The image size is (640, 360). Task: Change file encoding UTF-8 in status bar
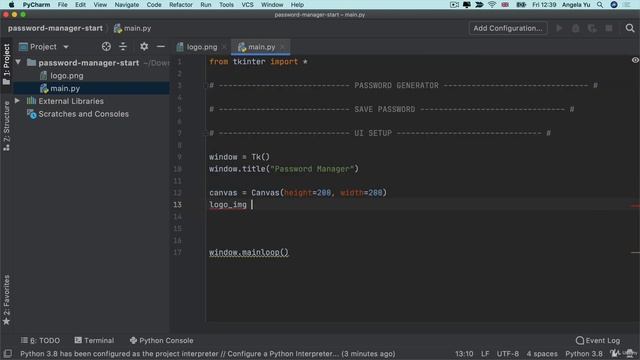tap(508, 354)
